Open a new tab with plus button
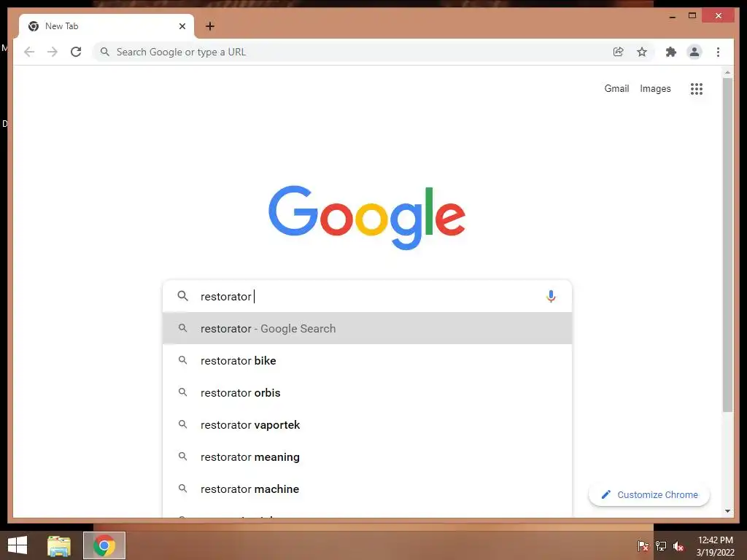 (210, 26)
